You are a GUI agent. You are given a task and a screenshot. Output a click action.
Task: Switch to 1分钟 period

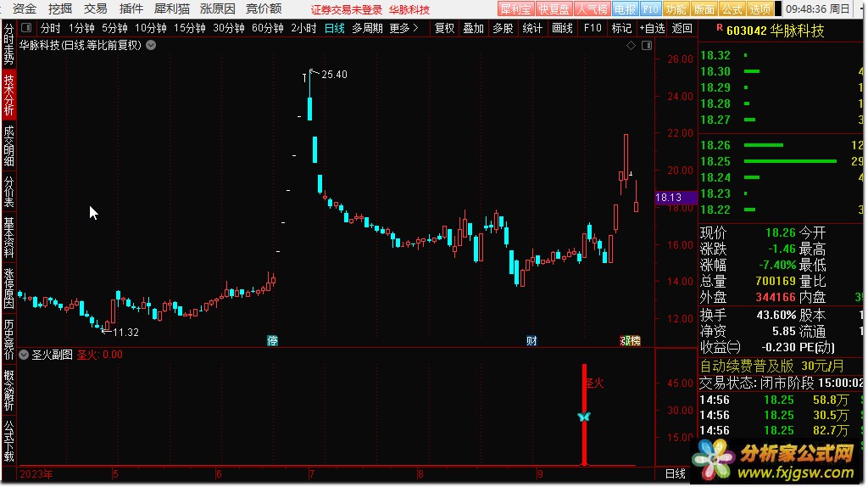81,28
